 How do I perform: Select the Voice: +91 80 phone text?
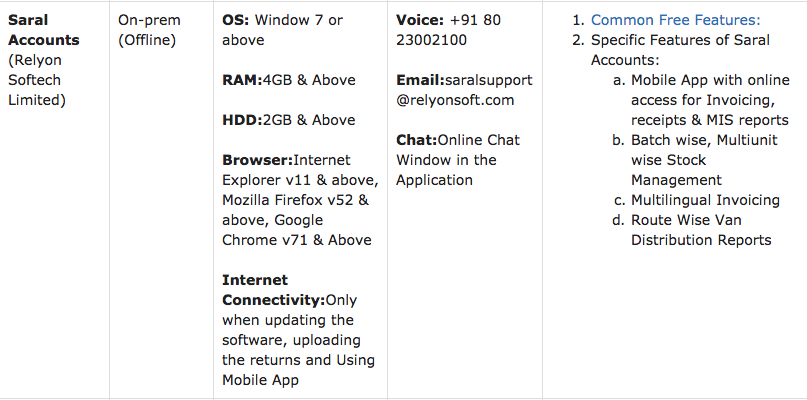[448, 20]
